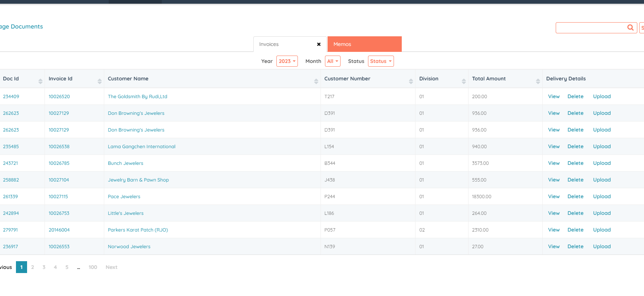The height and width of the screenshot is (296, 644).
Task: Open the Year 2023 dropdown
Action: pos(287,61)
